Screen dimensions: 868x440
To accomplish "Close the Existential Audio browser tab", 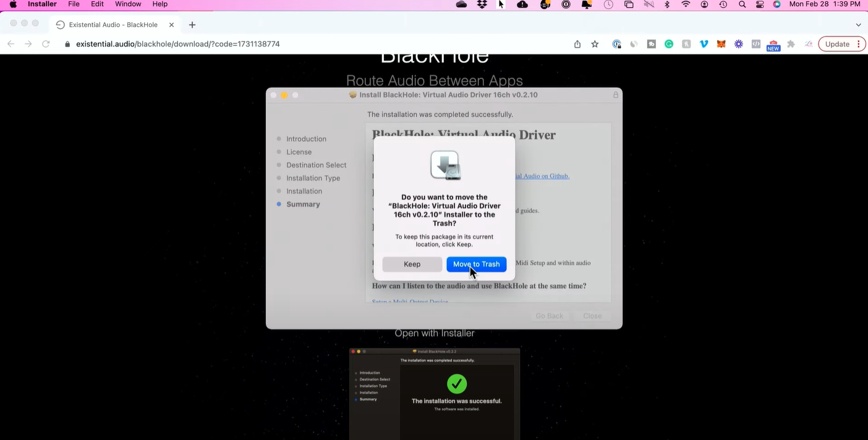I will (172, 25).
